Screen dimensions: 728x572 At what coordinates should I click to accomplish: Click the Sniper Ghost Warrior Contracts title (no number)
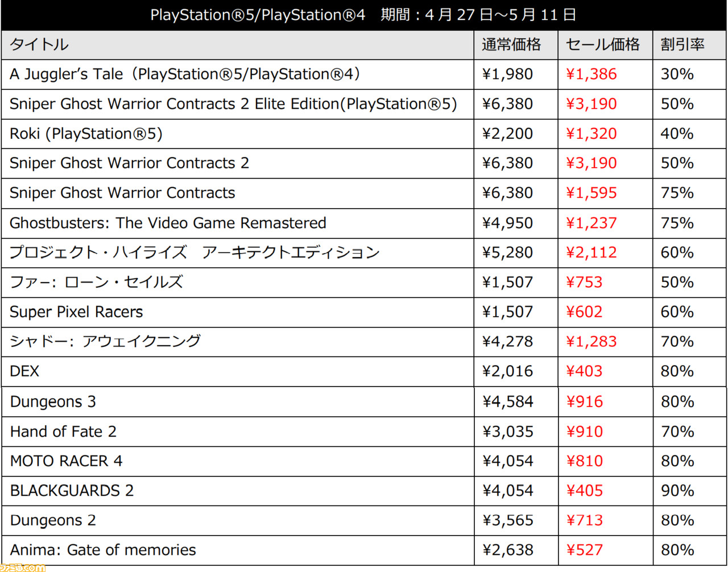[x=122, y=193]
